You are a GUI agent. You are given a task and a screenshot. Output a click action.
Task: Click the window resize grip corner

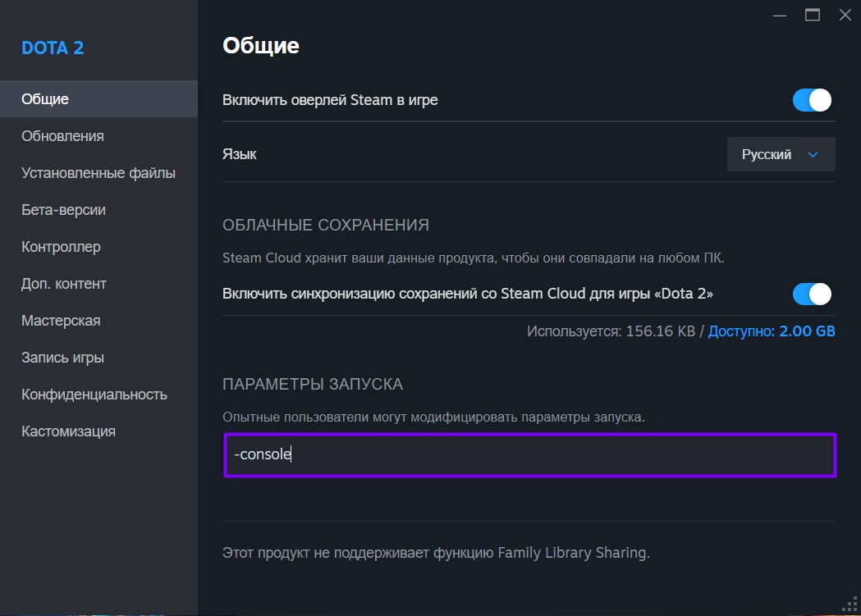point(853,608)
